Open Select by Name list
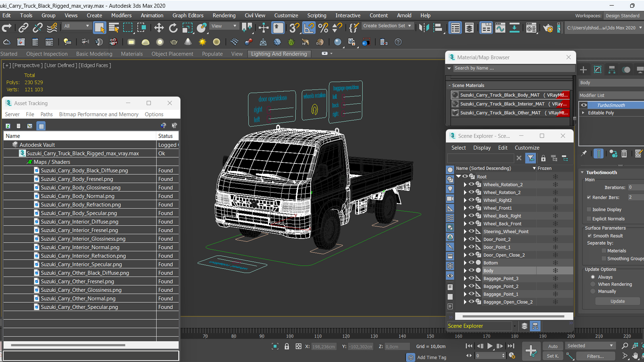Screen dimensions: 644x362 pyautogui.click(x=114, y=28)
